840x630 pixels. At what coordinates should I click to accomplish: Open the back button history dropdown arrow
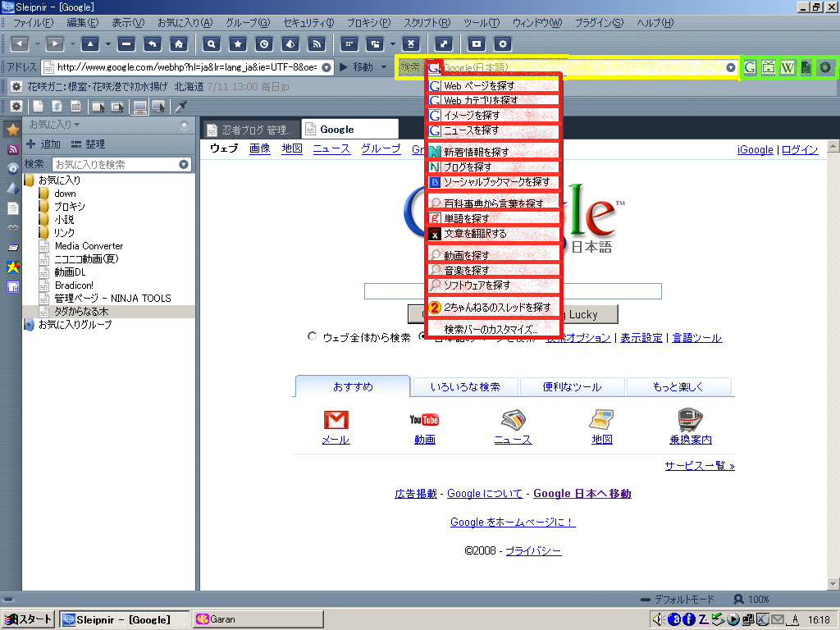[38, 44]
